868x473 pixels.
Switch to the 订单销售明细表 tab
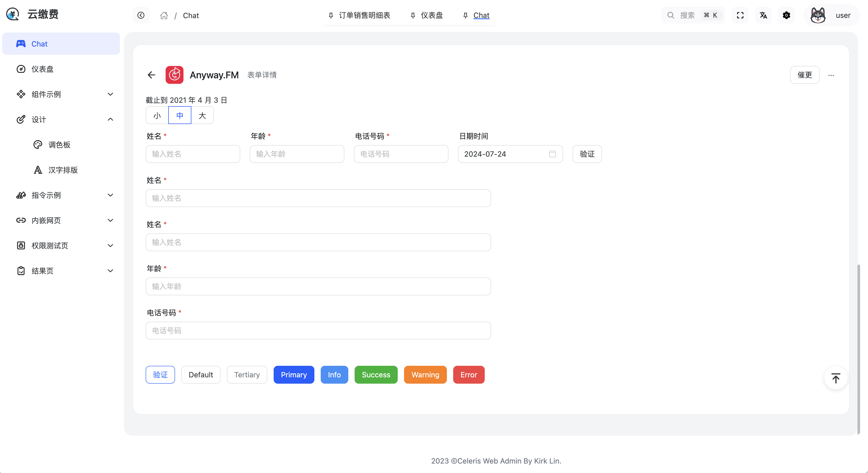[x=364, y=16]
